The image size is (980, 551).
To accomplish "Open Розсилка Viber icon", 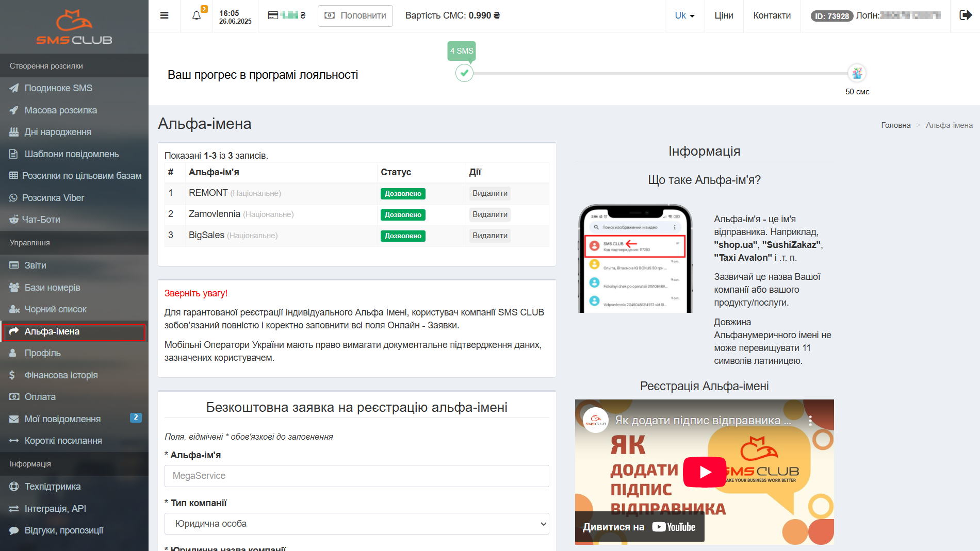I will (x=13, y=198).
